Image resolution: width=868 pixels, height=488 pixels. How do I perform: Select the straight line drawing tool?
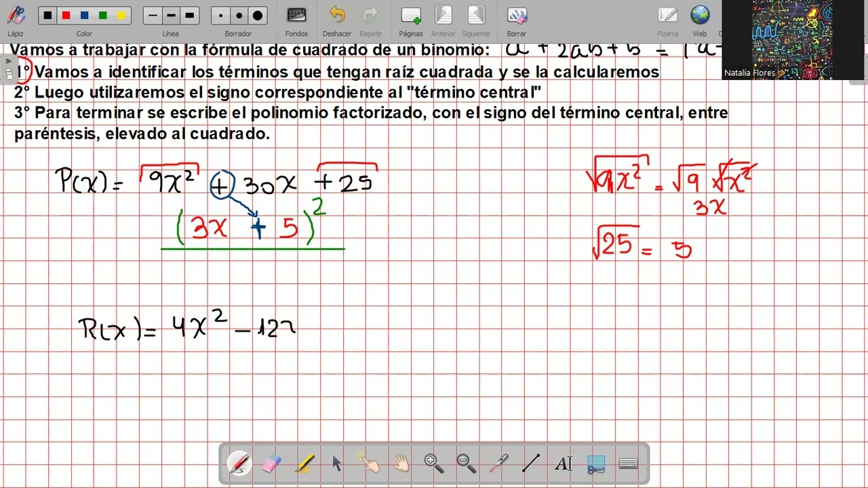[531, 463]
